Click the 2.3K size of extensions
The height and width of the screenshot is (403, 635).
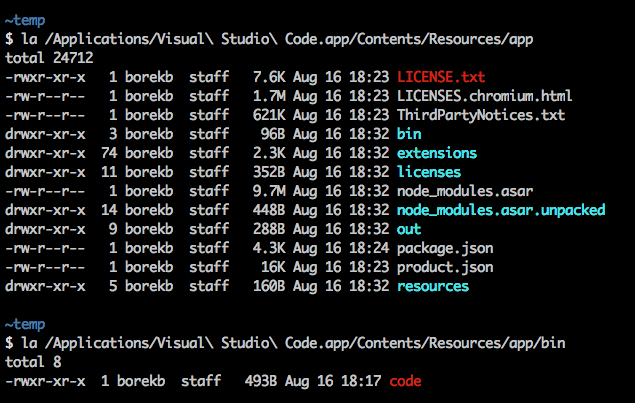(269, 153)
